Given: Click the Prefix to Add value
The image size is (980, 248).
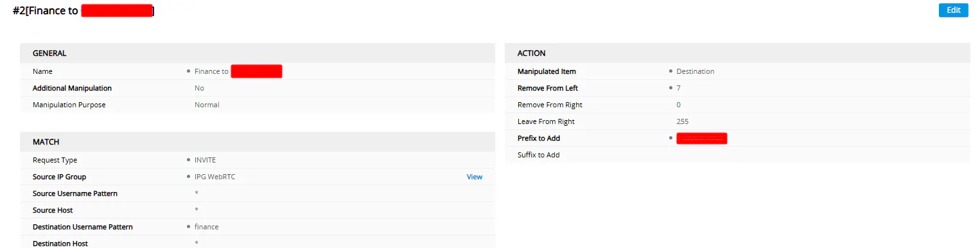Looking at the screenshot, I should 702,138.
